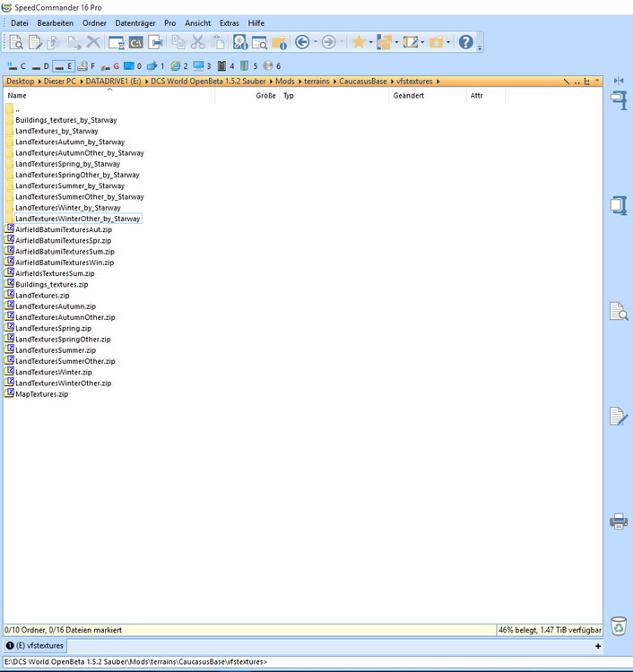Click the delete X toolbar icon
Image resolution: width=633 pixels, height=672 pixels.
click(x=93, y=42)
